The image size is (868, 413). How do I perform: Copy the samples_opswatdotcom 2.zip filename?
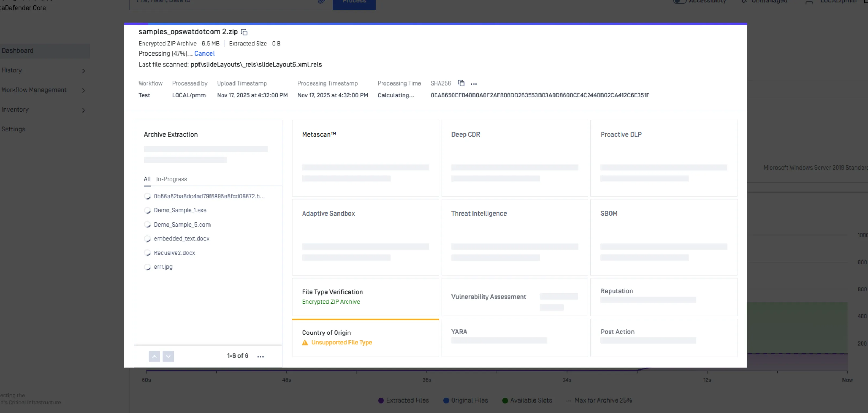tap(244, 32)
